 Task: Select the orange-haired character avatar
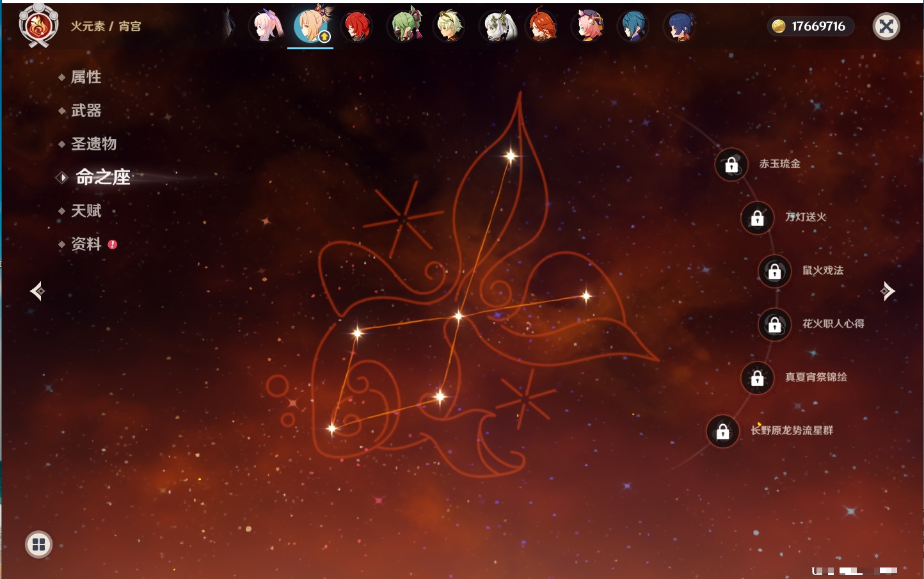542,26
